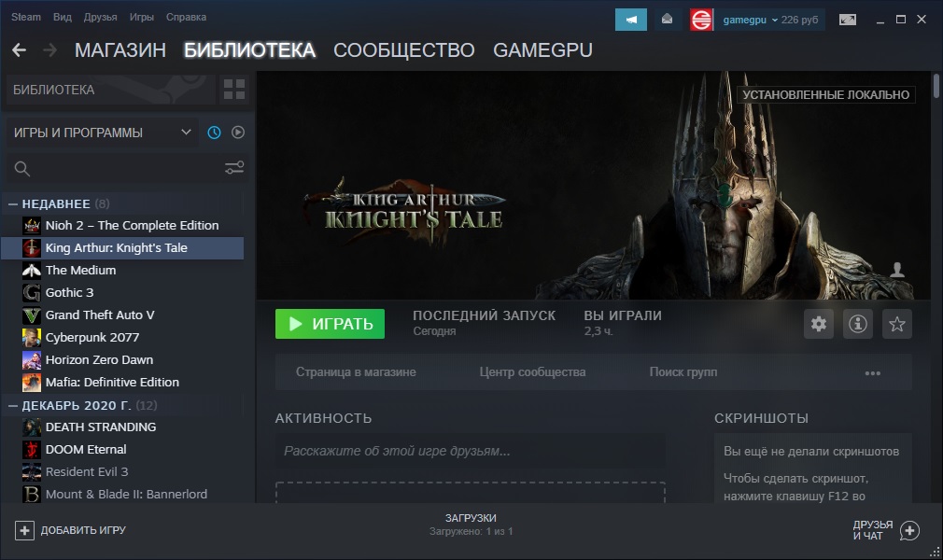The image size is (943, 560).
Task: Open Центр сообщества link
Action: click(x=532, y=372)
